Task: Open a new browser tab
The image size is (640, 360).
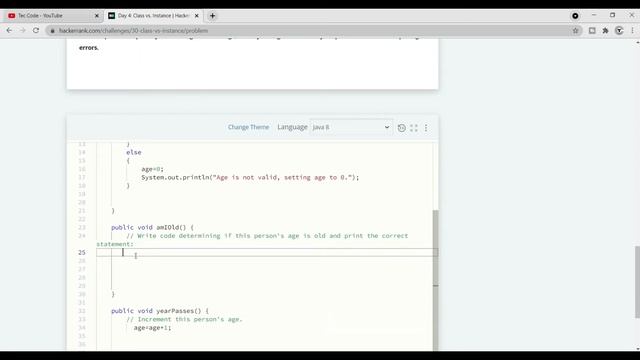Action: [212, 16]
